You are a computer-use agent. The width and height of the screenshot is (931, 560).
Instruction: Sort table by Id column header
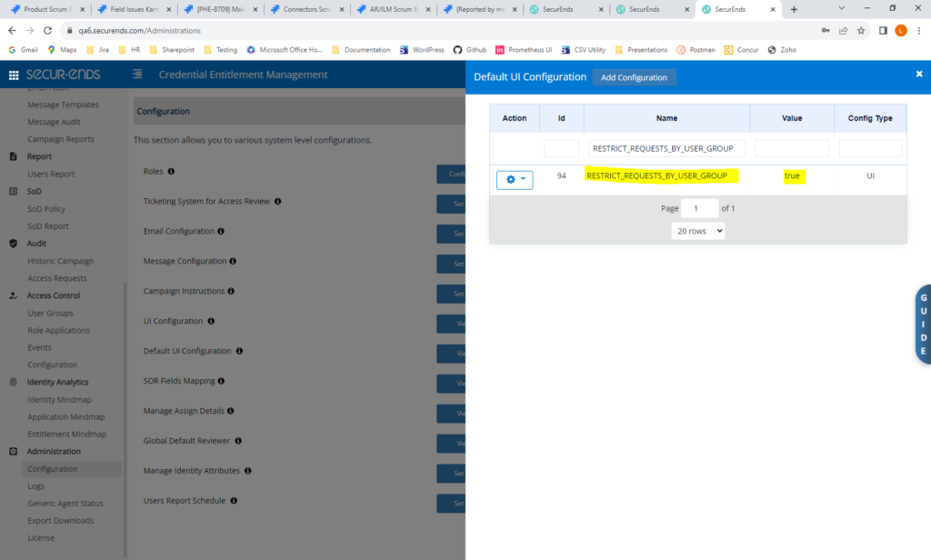click(x=561, y=118)
